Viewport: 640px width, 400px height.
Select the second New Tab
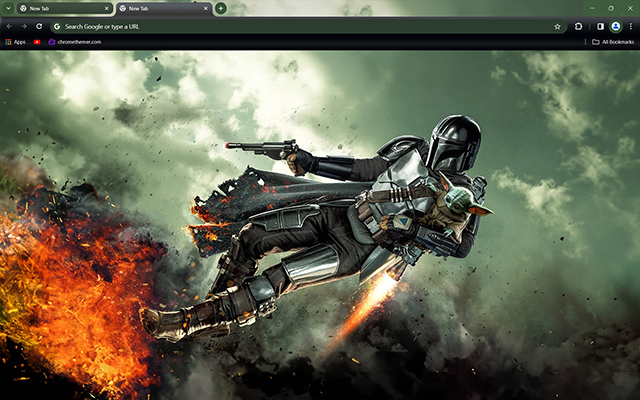click(x=164, y=8)
